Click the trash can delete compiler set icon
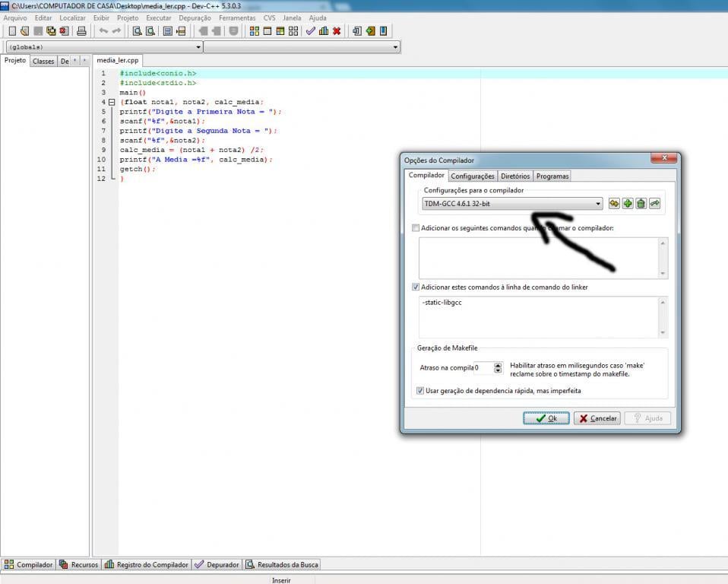Image resolution: width=728 pixels, height=584 pixels. [641, 204]
